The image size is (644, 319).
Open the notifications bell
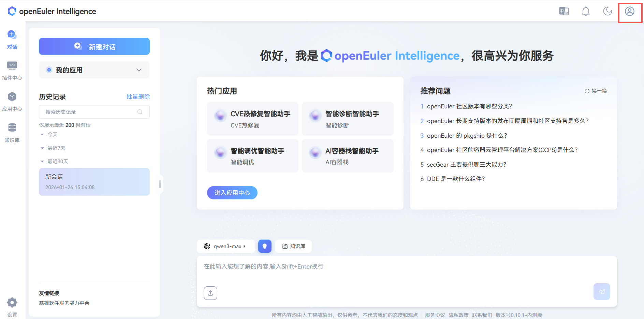coord(586,11)
